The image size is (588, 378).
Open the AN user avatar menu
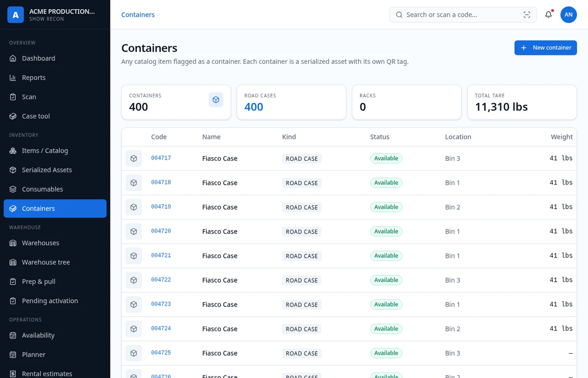pos(568,15)
